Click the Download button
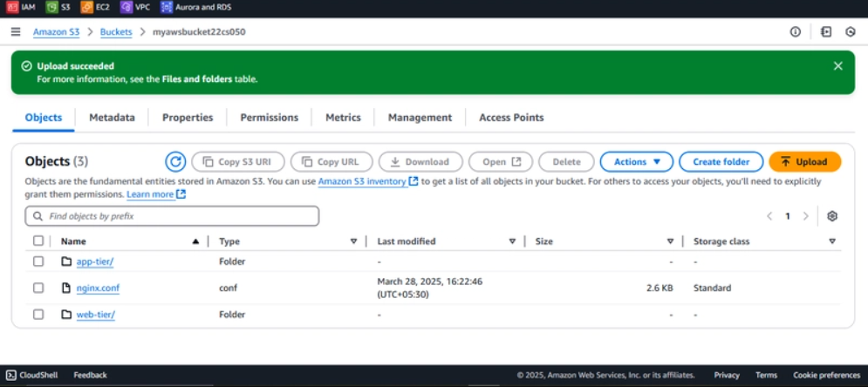Image resolution: width=868 pixels, height=387 pixels. [x=420, y=162]
